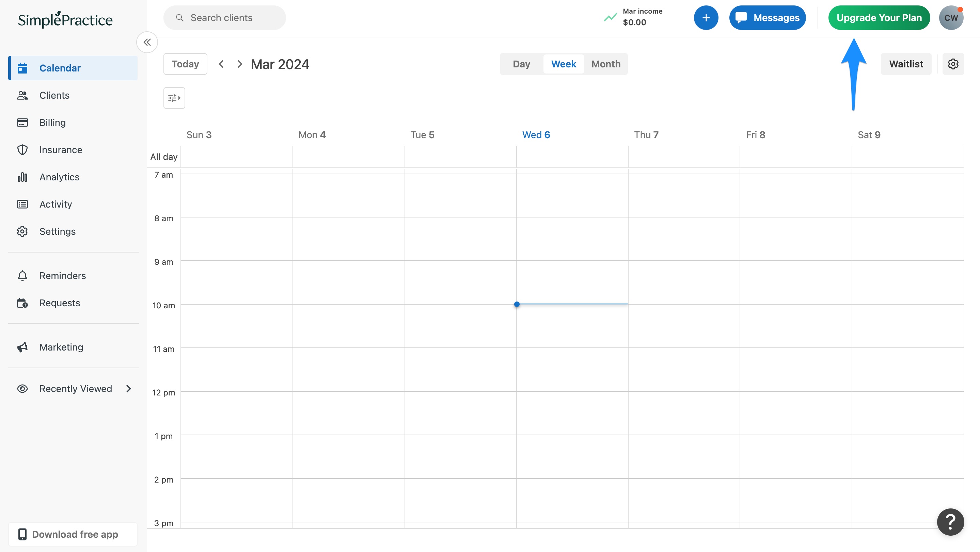Click the Requests calendar-plus icon
This screenshot has width=980, height=552.
pos(22,303)
